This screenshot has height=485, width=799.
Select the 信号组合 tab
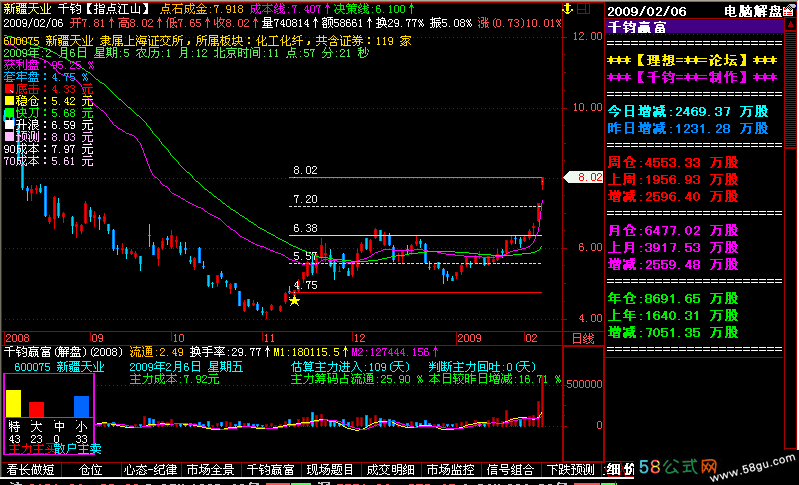pos(510,470)
